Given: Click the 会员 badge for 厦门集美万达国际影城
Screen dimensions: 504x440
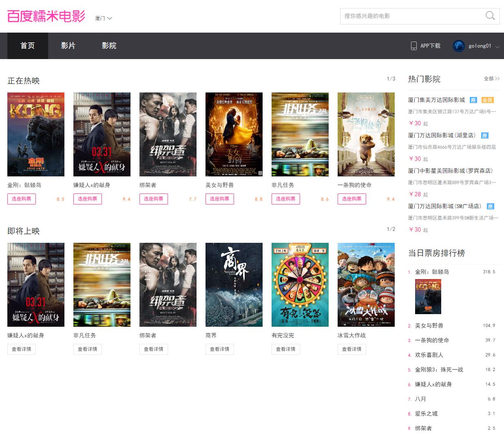Looking at the screenshot, I should tap(487, 100).
